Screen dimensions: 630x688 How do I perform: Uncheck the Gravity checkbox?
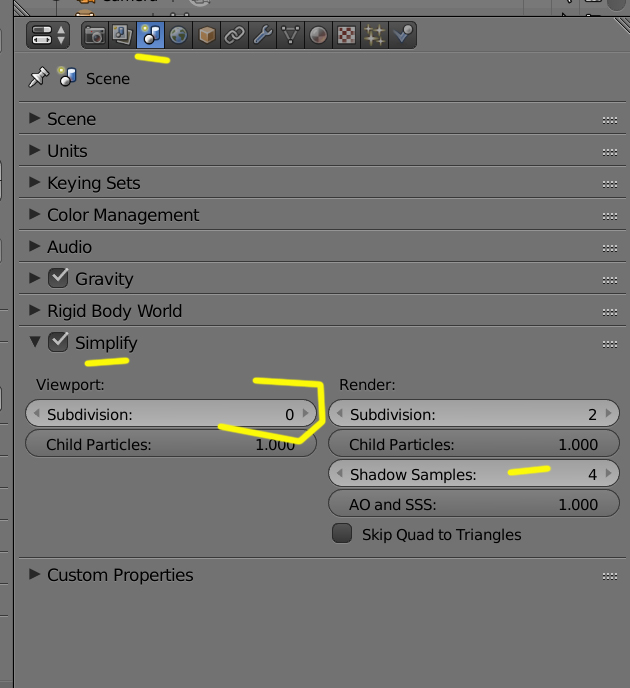coord(59,279)
